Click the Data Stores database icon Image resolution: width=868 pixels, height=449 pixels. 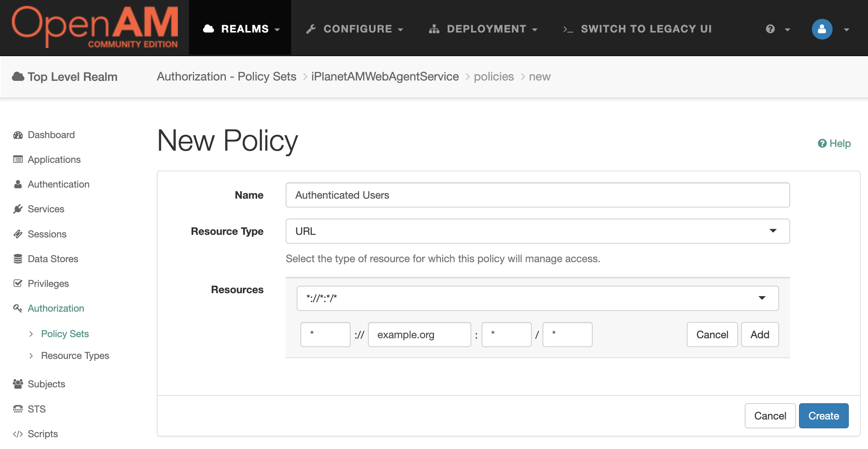pyautogui.click(x=18, y=259)
